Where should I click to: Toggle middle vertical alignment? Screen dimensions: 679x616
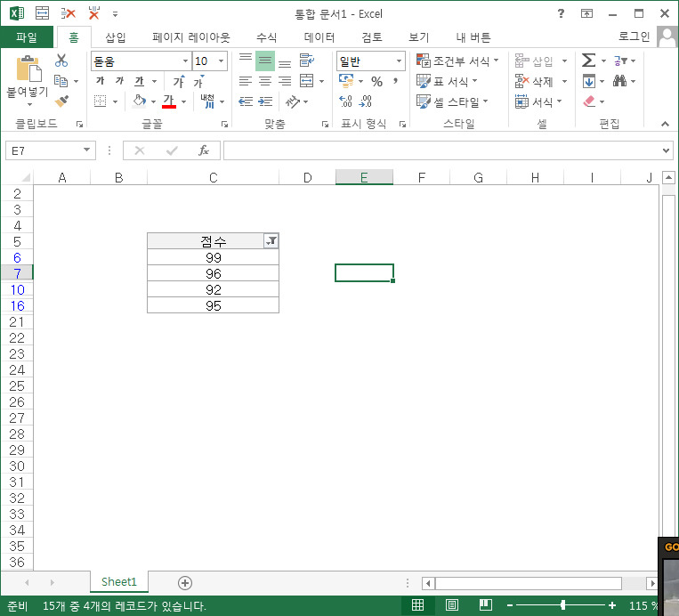(265, 61)
